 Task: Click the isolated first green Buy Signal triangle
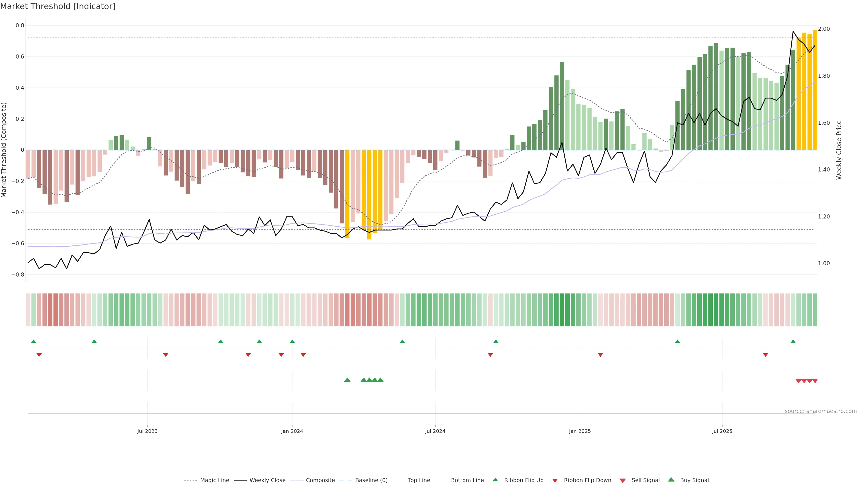pos(347,380)
